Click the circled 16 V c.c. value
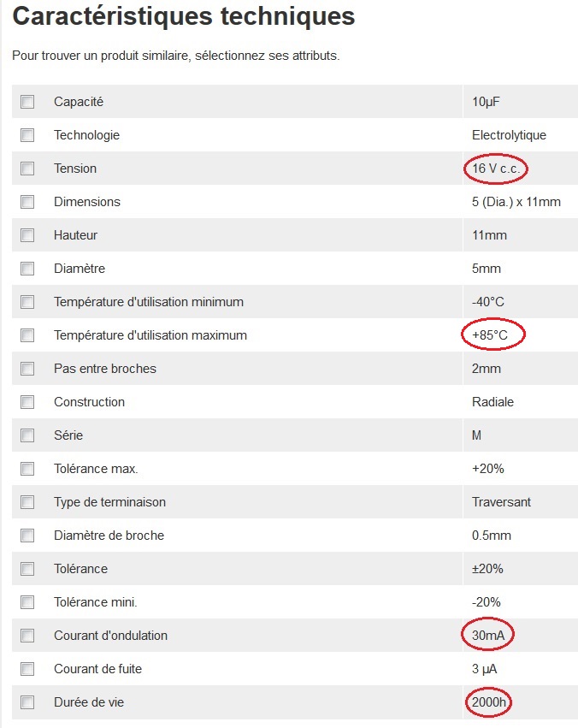This screenshot has width=578, height=728. [x=495, y=169]
